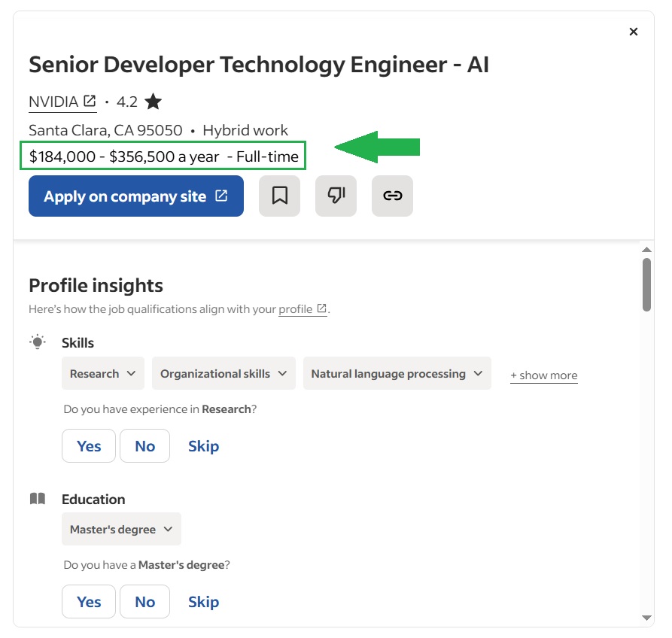Image resolution: width=672 pixels, height=638 pixels.
Task: Click scrollbar down arrow
Action: click(646, 618)
